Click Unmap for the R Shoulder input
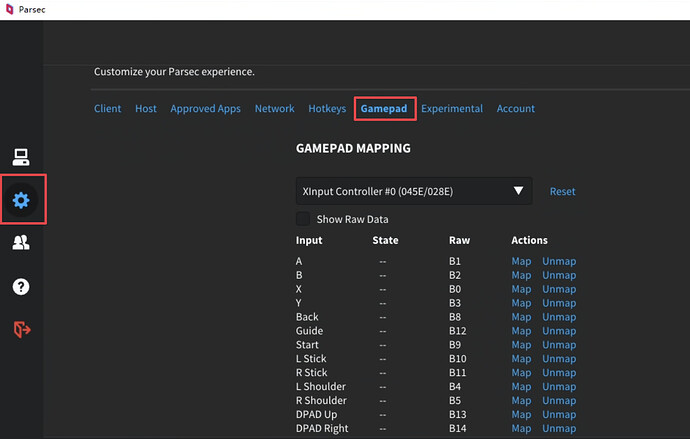This screenshot has height=439, width=690. pyautogui.click(x=559, y=401)
